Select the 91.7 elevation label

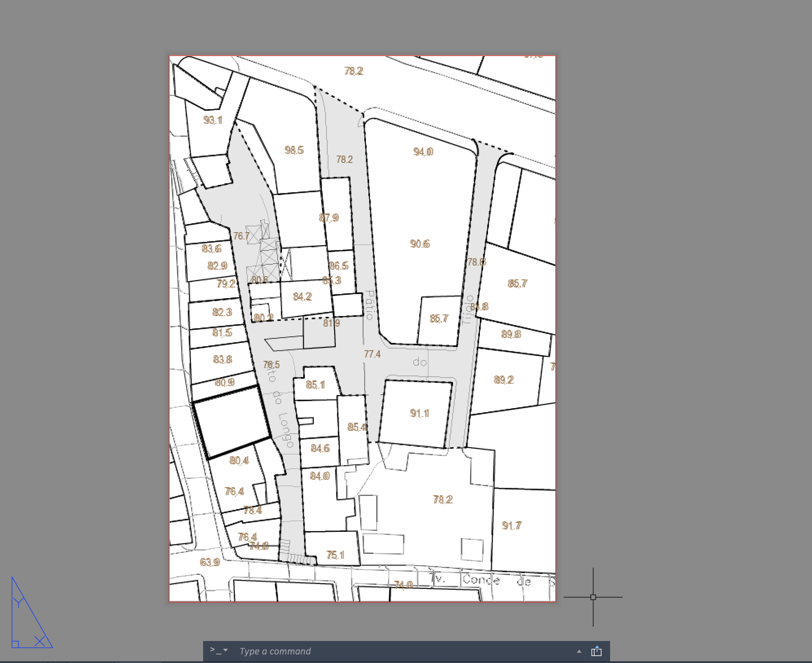pos(512,526)
